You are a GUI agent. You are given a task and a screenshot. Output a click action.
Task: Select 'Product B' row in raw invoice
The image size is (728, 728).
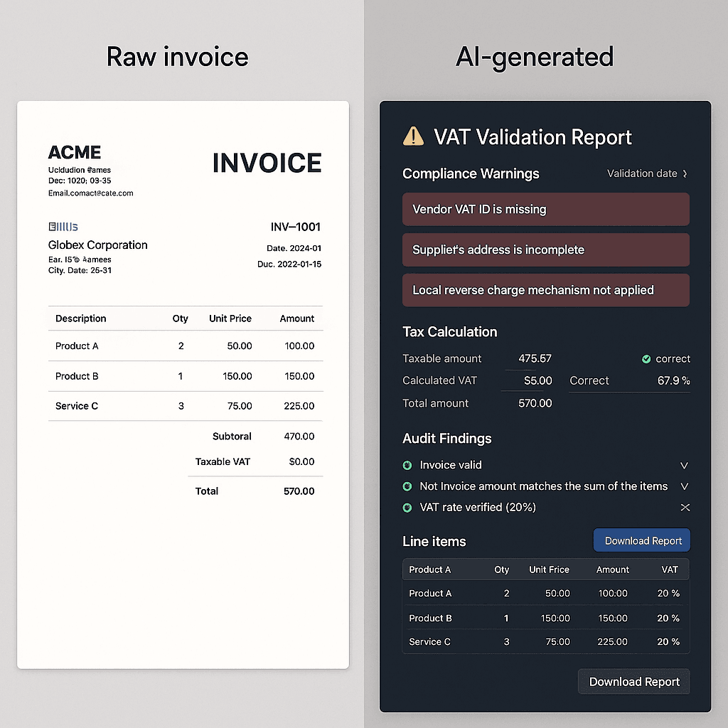[x=186, y=376]
